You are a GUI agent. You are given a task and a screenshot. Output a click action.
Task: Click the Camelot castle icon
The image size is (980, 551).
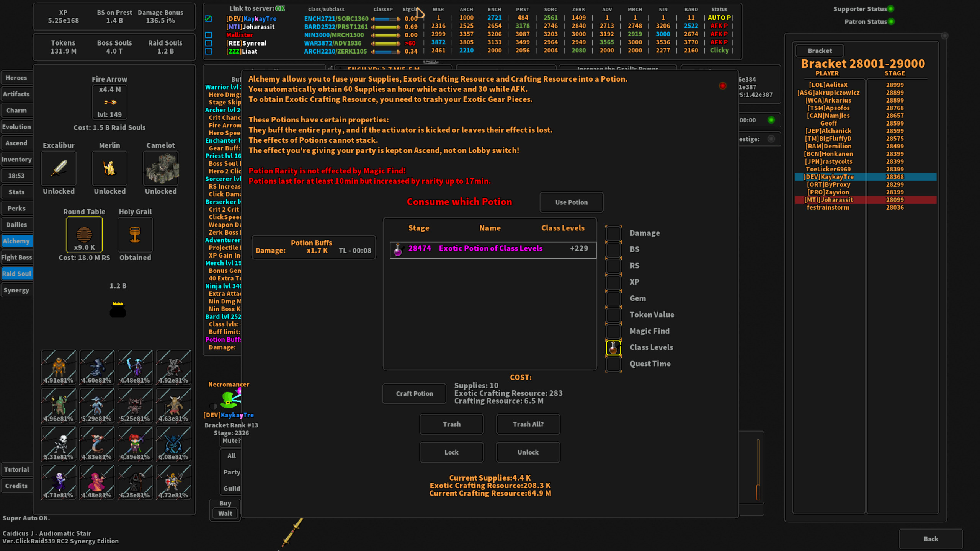coord(161,168)
